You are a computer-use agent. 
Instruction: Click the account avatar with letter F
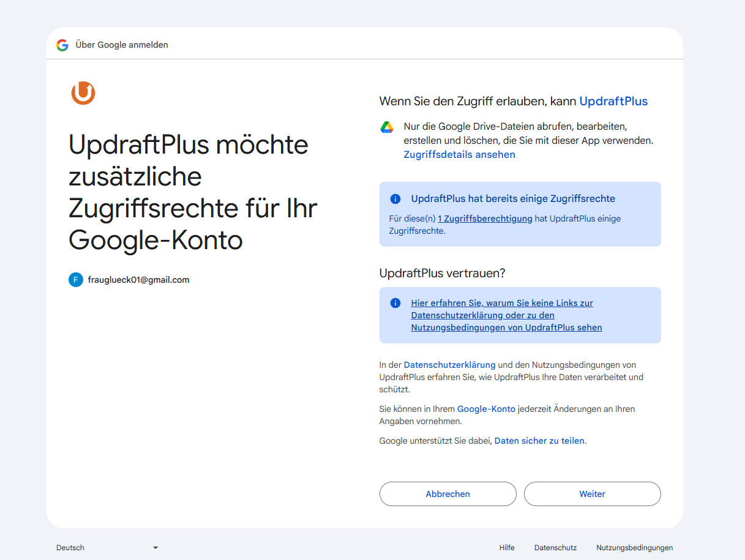[76, 280]
